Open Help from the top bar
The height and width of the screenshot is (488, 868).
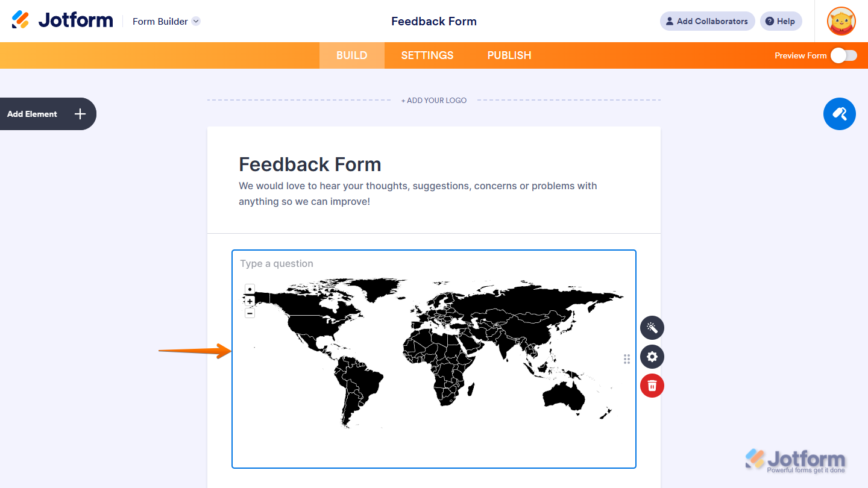[x=781, y=21]
